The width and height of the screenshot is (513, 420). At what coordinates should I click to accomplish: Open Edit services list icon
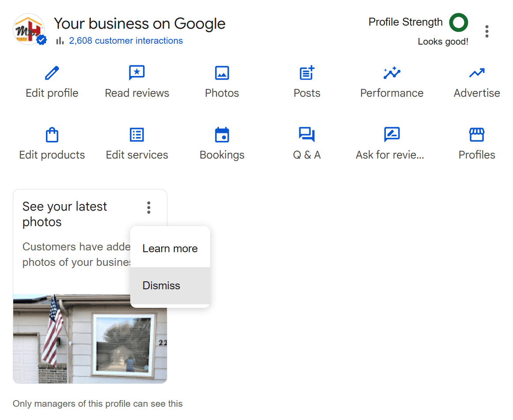(137, 135)
